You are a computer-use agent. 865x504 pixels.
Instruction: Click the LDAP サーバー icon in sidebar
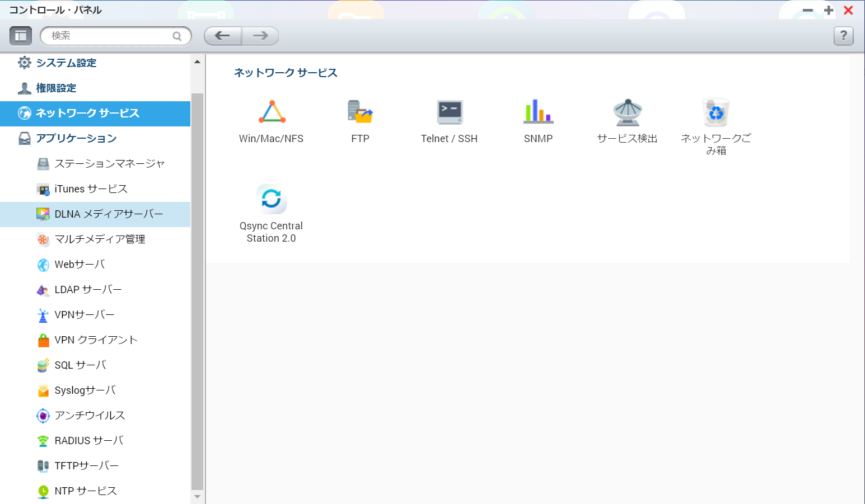[43, 290]
